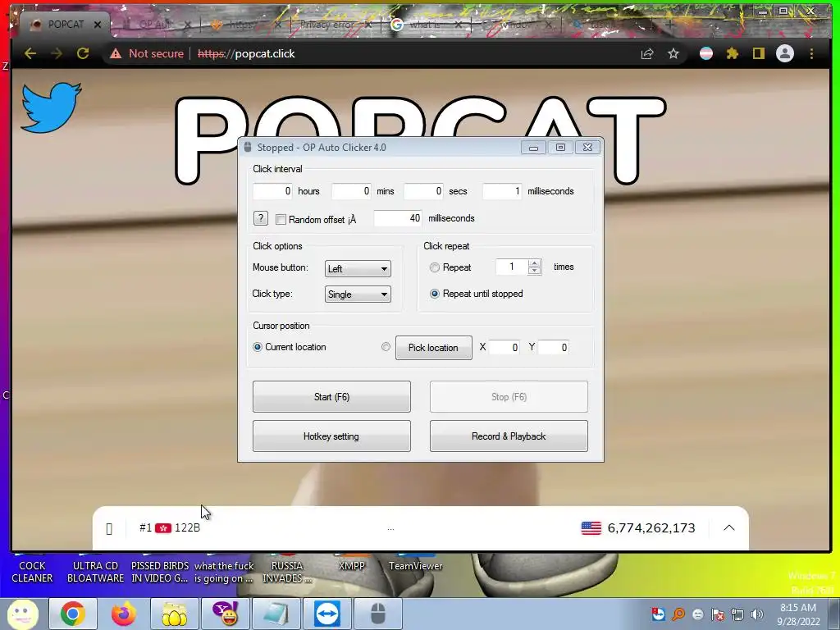Switch to Chrome on the taskbar
This screenshot has height=630, width=840.
click(x=73, y=614)
